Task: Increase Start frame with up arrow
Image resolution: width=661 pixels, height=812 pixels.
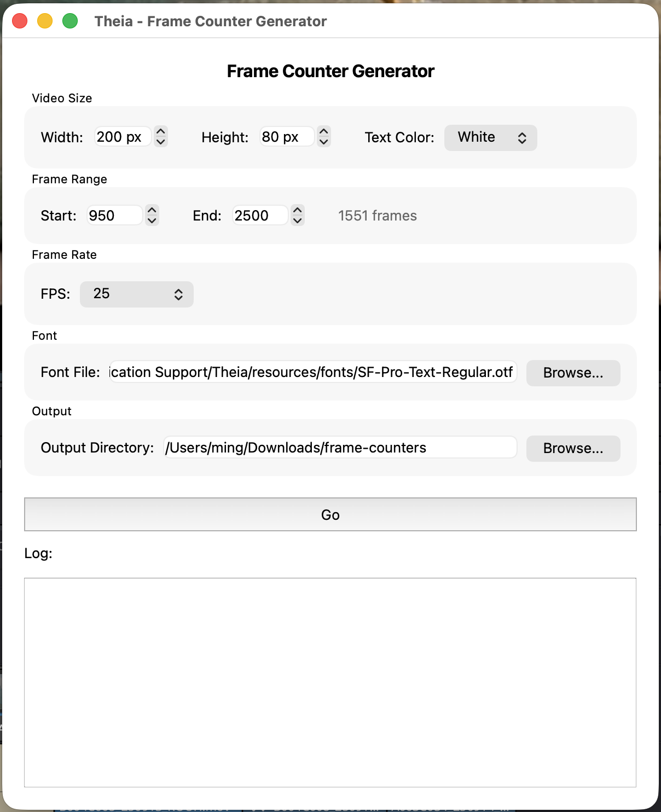Action: tap(152, 210)
